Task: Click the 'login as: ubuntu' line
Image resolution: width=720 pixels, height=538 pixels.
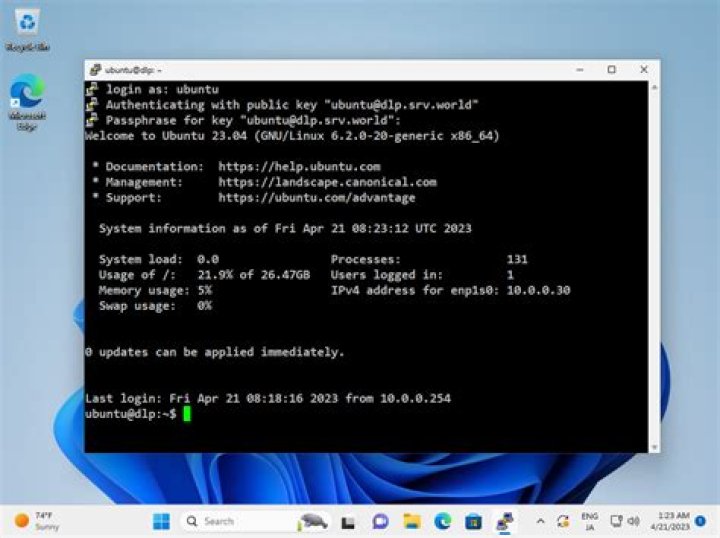Action: 162,89
